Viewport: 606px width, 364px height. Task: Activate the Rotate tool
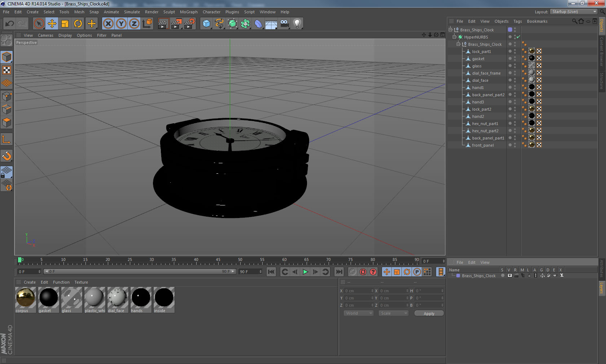78,24
